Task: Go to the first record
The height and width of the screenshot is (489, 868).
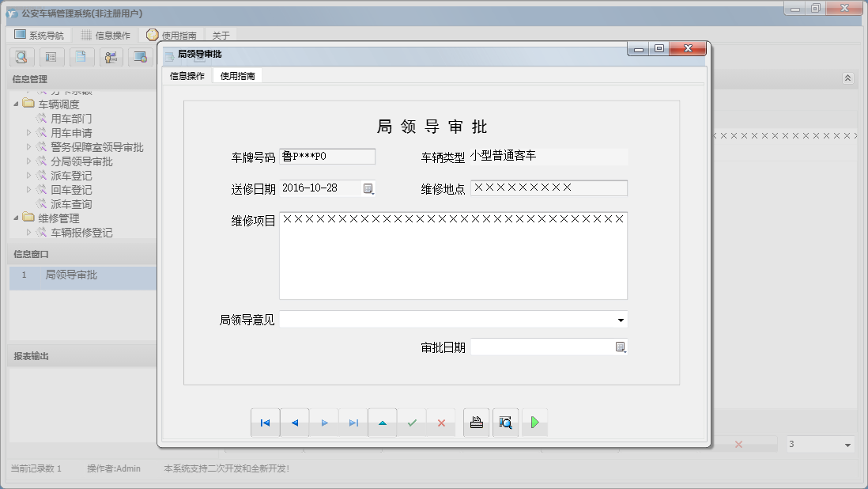Action: click(265, 423)
